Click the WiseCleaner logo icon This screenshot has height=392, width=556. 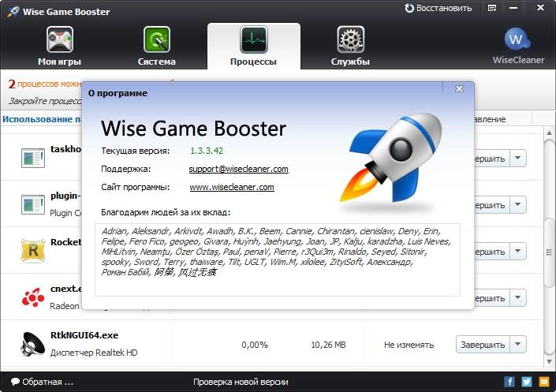(517, 39)
